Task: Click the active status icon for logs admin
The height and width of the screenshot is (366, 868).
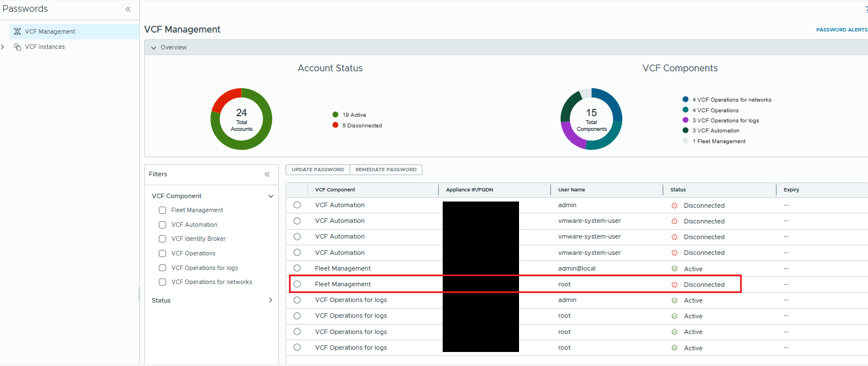Action: tap(674, 300)
